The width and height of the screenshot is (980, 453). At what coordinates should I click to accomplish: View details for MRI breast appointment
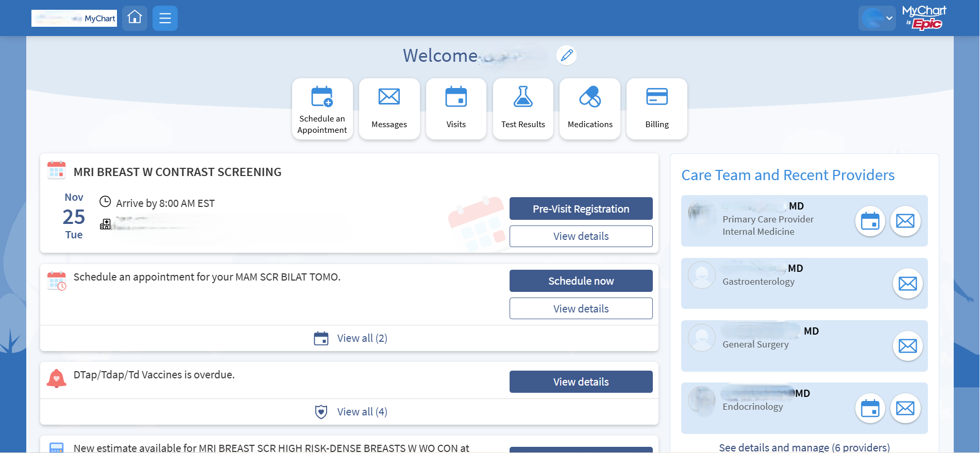click(581, 236)
